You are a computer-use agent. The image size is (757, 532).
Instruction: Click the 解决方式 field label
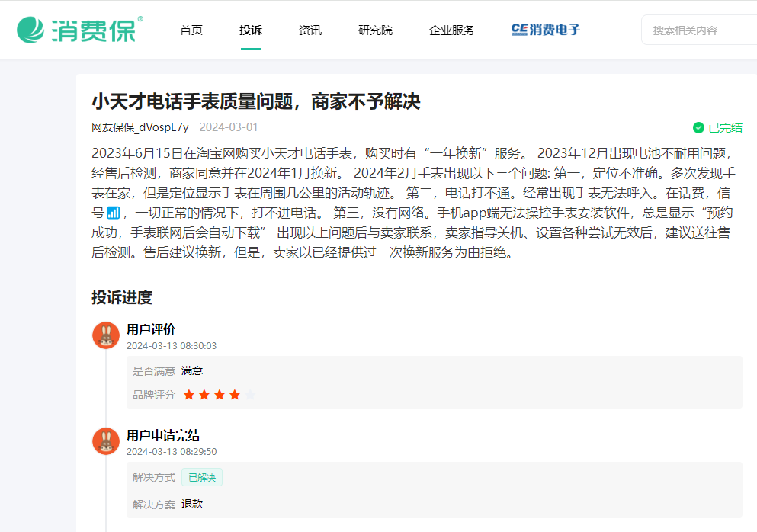pyautogui.click(x=153, y=477)
